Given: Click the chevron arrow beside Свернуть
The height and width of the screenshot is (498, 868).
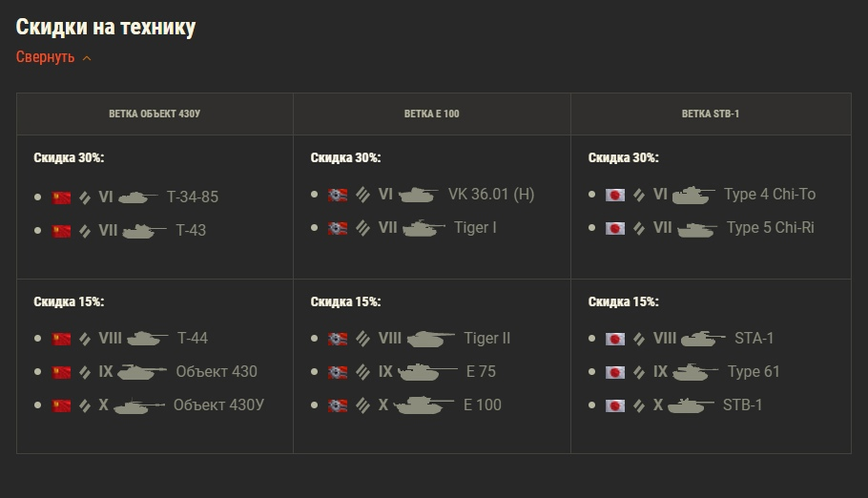Looking at the screenshot, I should point(87,58).
